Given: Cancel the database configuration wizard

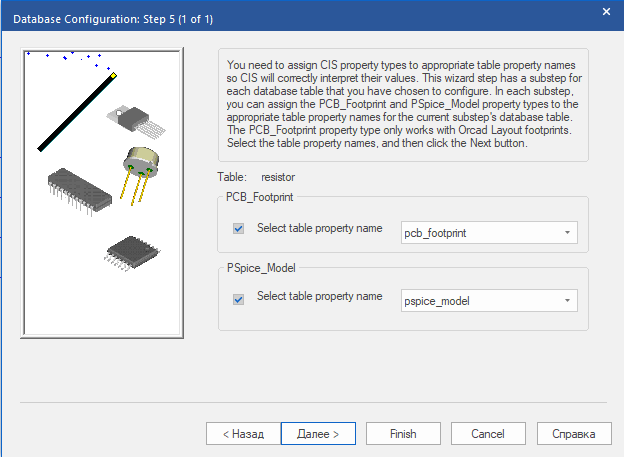Looking at the screenshot, I should (x=487, y=434).
